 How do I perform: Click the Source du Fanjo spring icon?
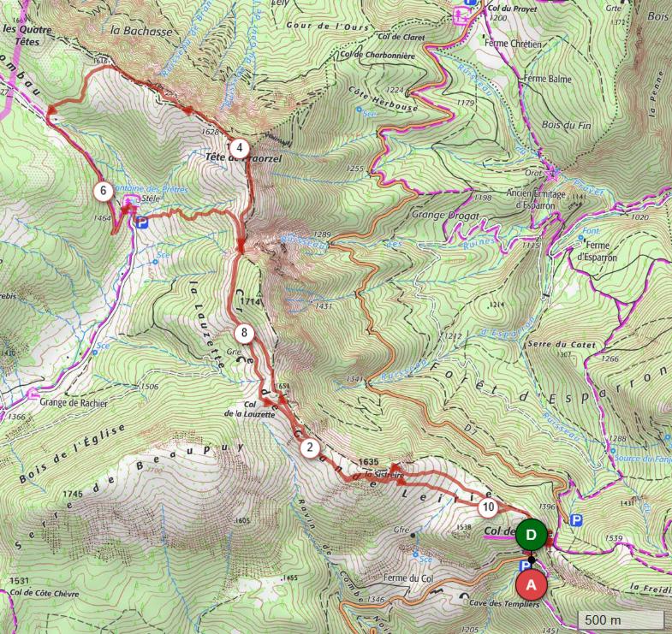click(613, 450)
